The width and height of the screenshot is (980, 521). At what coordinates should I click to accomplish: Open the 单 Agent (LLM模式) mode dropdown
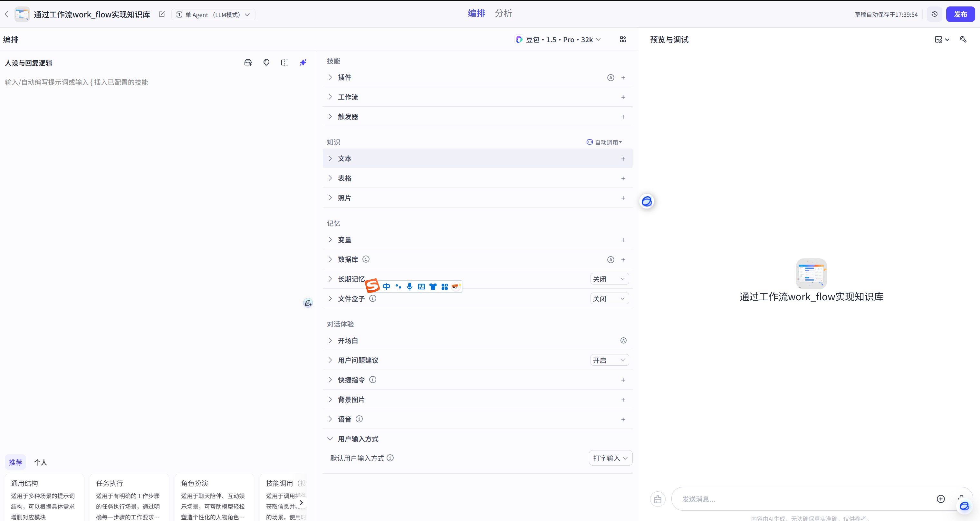coord(213,14)
